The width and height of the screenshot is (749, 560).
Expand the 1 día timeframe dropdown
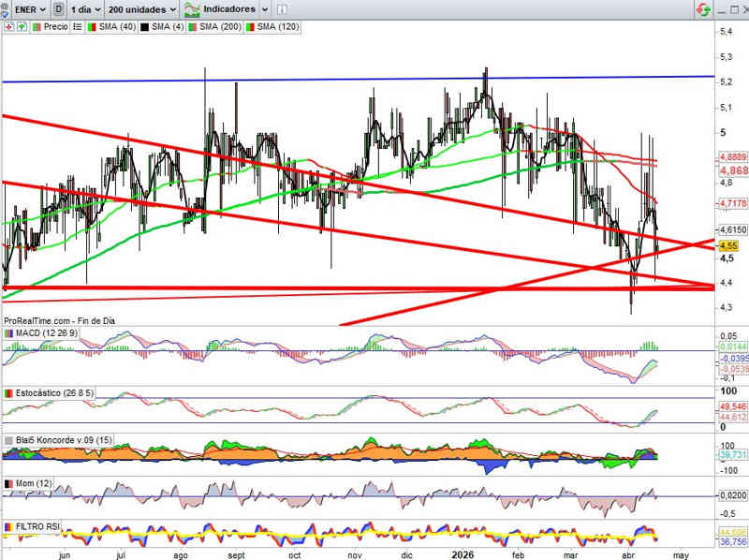87,8
